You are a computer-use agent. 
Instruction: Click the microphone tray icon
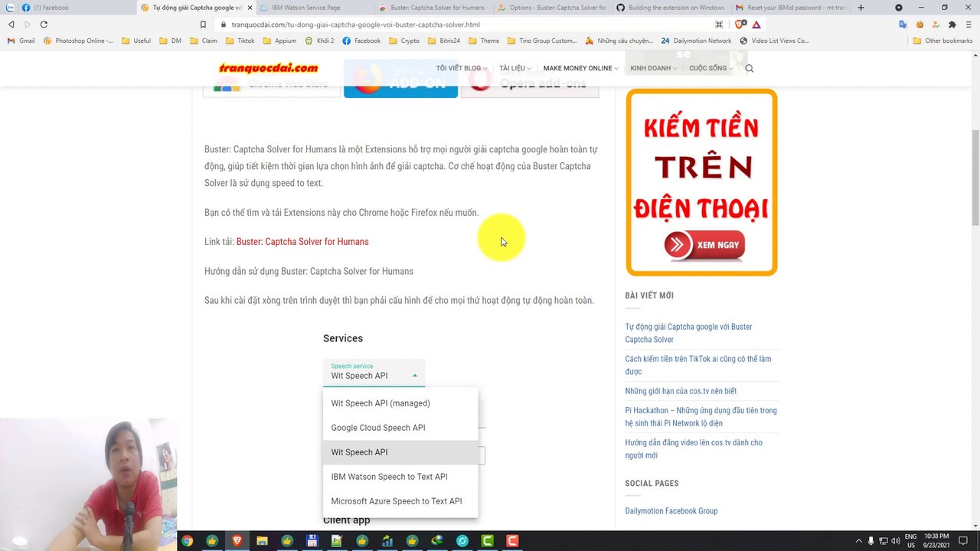coord(871,541)
